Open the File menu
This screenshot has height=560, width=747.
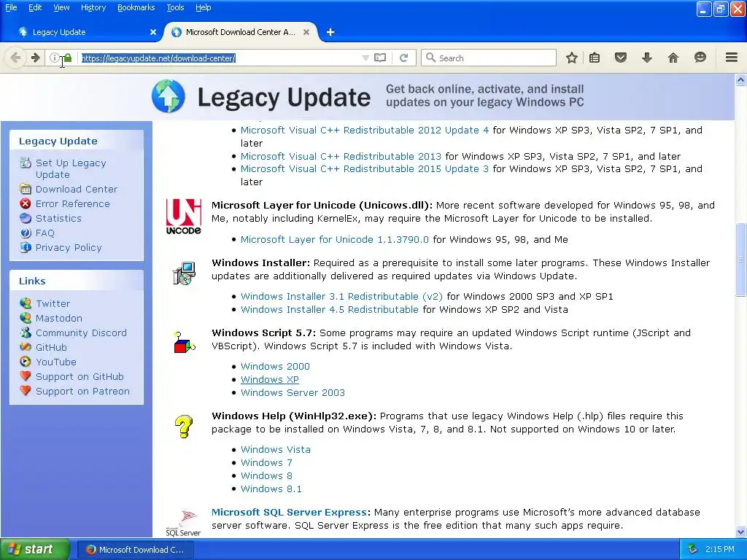click(11, 7)
